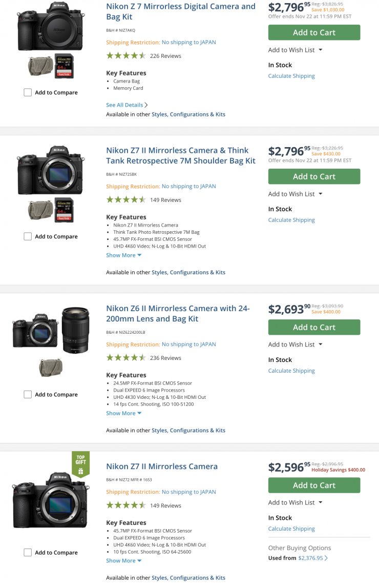
Task: Click the Nikon Z7 II camera product image
Action: (x=50, y=499)
